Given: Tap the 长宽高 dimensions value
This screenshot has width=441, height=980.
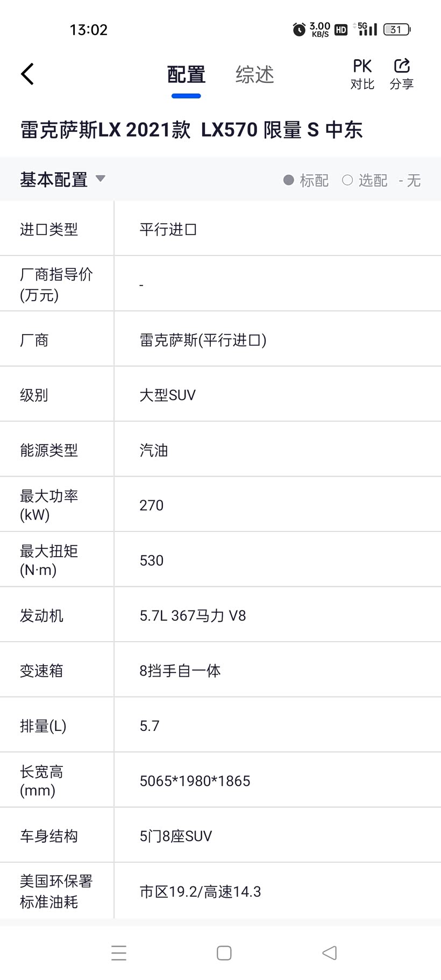Looking at the screenshot, I should tap(195, 781).
